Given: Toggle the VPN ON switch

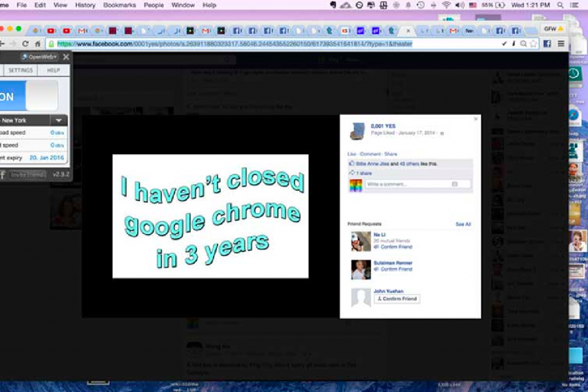Looking at the screenshot, I should [x=29, y=96].
